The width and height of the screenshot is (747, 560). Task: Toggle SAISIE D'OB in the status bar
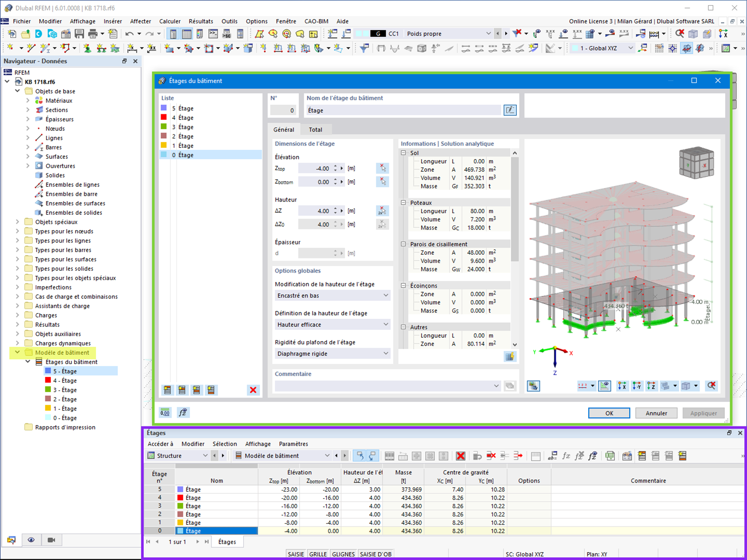(x=375, y=554)
